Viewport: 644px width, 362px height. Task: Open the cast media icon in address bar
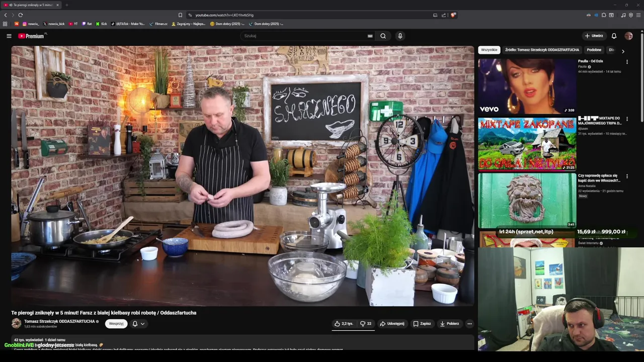[435, 15]
